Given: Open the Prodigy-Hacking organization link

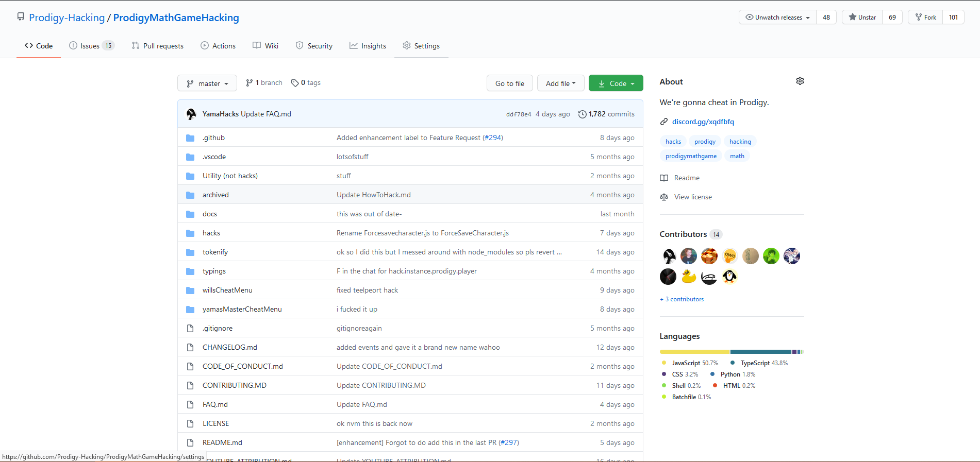Looking at the screenshot, I should click(x=67, y=18).
